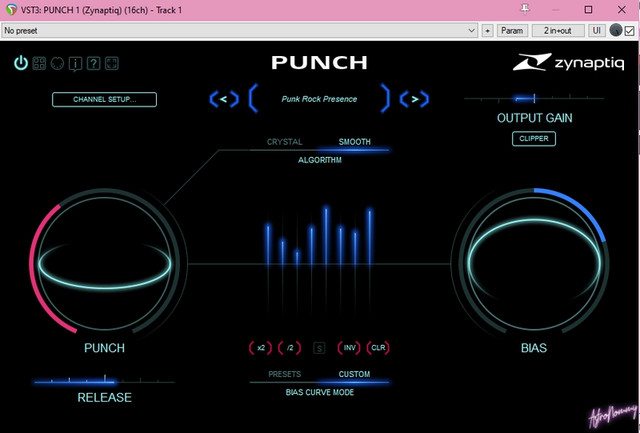Click the resize frame corners icon
The width and height of the screenshot is (640, 433).
111,63
